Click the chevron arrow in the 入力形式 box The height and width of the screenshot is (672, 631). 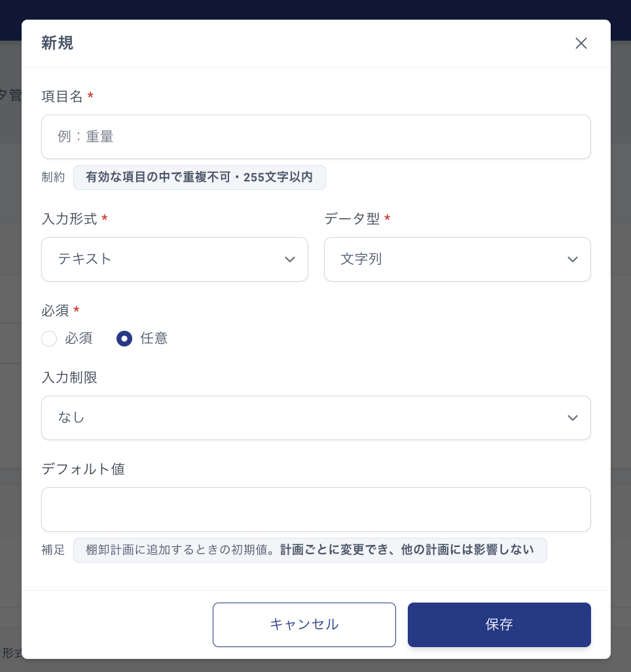click(290, 259)
